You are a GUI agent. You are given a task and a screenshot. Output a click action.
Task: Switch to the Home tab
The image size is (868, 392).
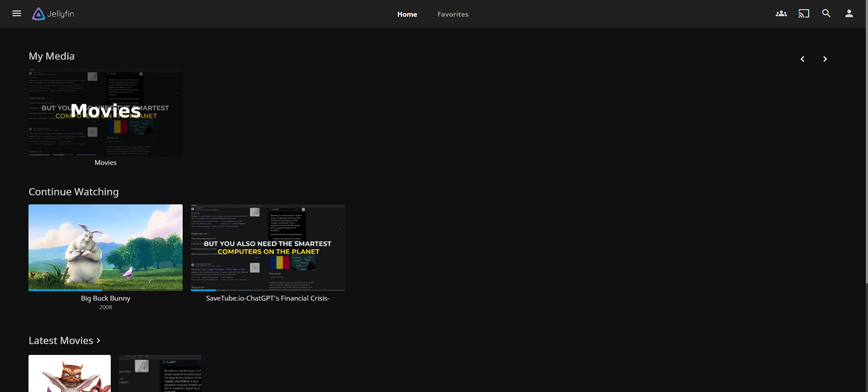pyautogui.click(x=407, y=14)
